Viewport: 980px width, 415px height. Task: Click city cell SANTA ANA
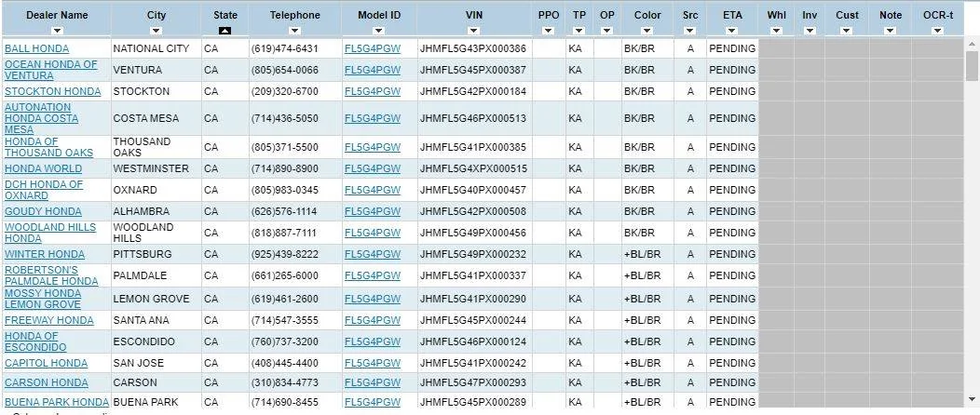click(x=142, y=320)
